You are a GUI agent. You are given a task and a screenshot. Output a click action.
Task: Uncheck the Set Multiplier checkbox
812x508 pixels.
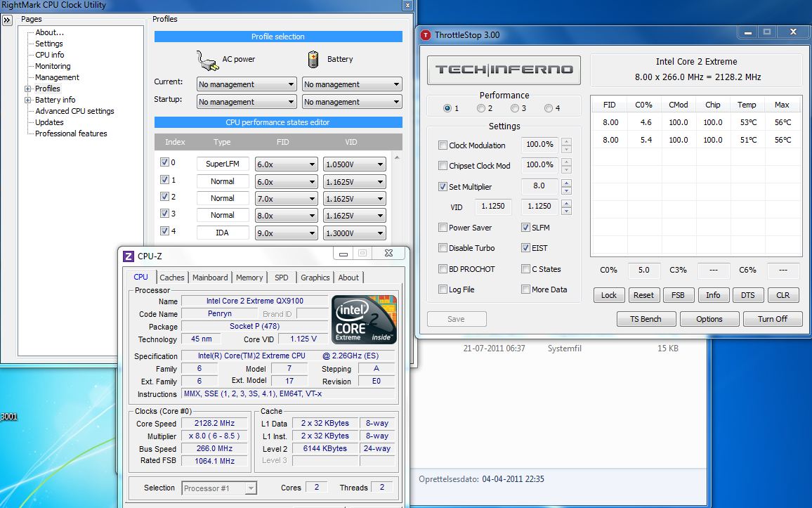(x=443, y=186)
